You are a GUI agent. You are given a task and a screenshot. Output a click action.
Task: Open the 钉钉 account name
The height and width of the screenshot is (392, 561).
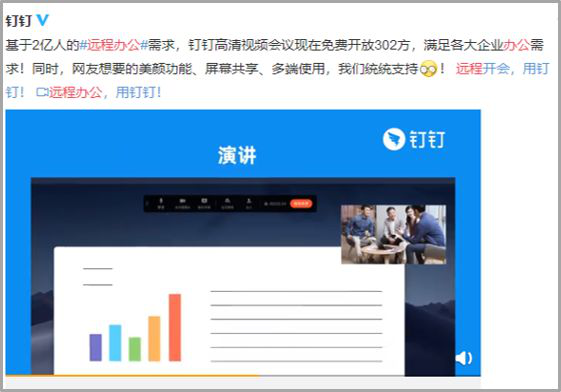tap(19, 21)
